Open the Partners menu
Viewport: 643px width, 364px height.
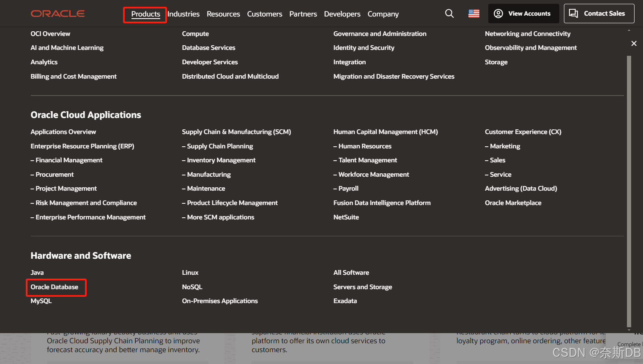303,14
